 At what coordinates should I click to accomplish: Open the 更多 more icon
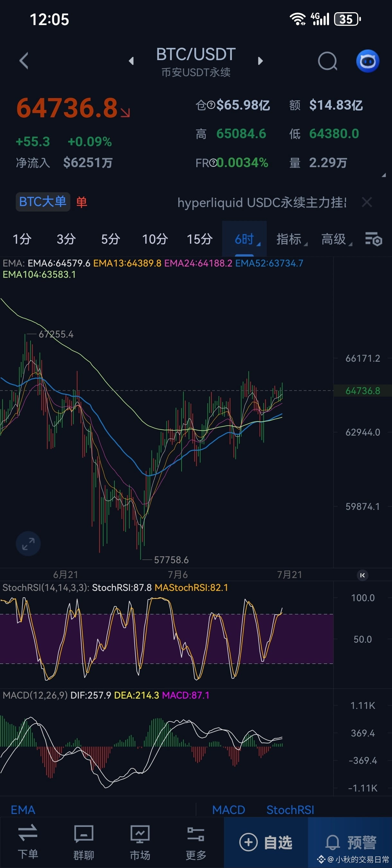[196, 842]
